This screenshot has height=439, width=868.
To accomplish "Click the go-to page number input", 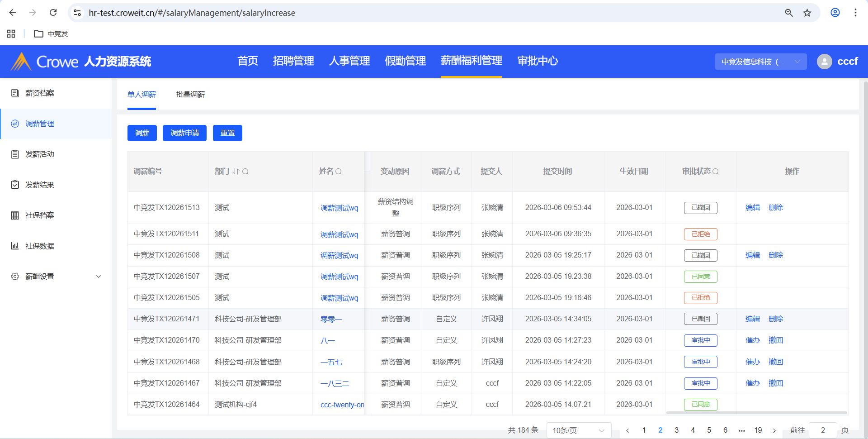I will [x=823, y=430].
